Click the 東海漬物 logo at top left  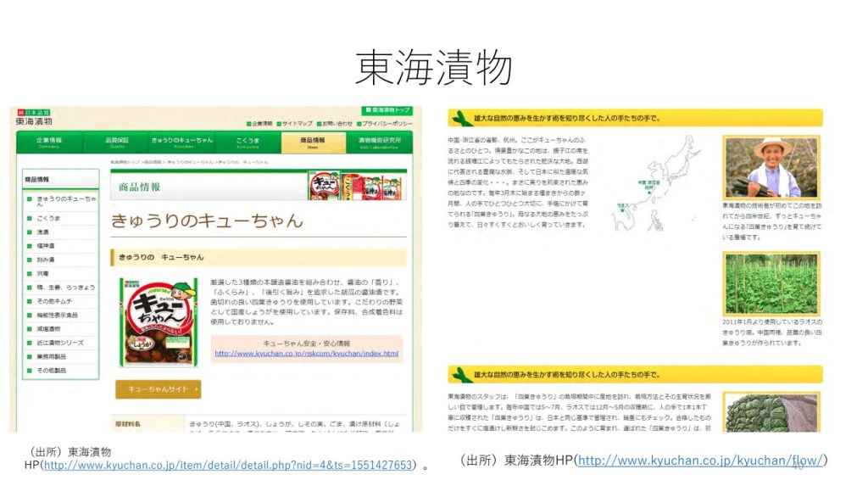coord(34,119)
